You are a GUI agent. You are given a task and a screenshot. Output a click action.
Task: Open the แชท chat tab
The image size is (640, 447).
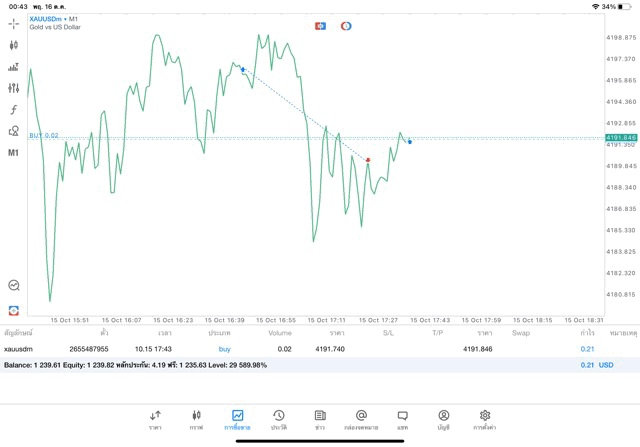[x=402, y=419]
